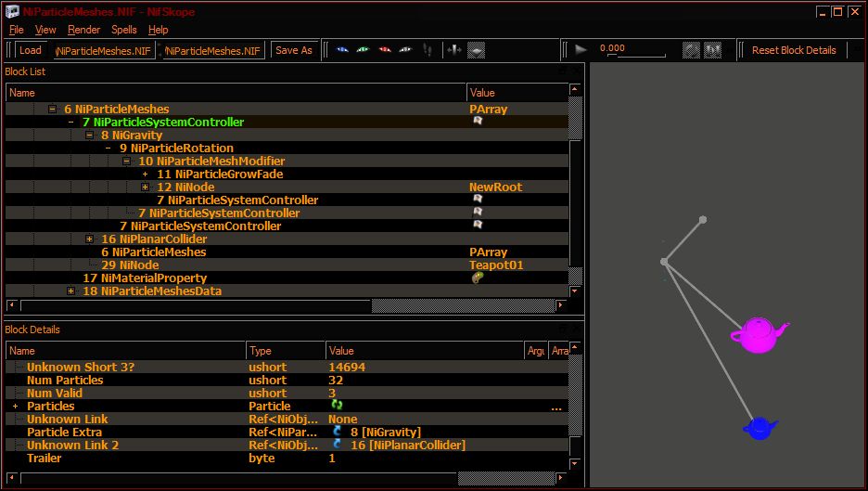Click flag icon of highlighted NiParticleSystemController row

[478, 121]
